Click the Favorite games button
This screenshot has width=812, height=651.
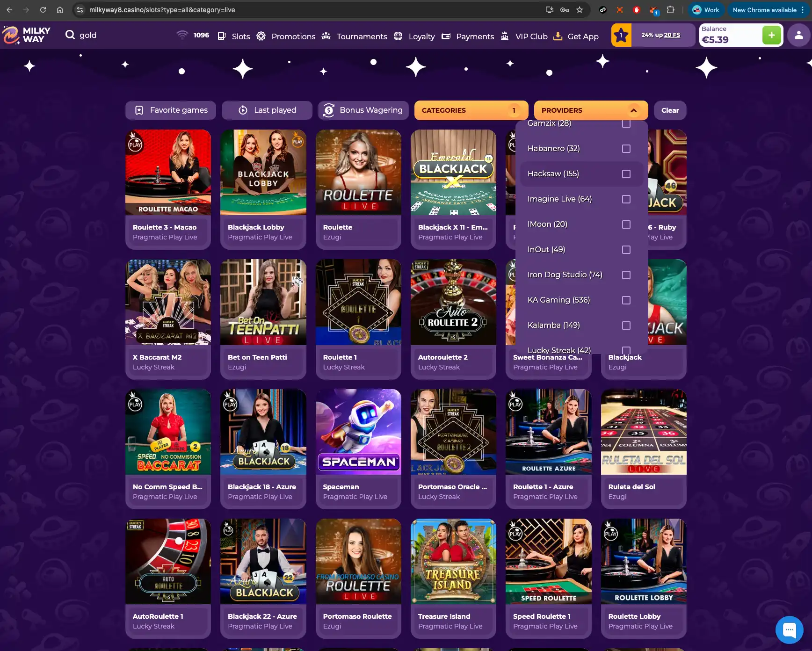pyautogui.click(x=171, y=110)
